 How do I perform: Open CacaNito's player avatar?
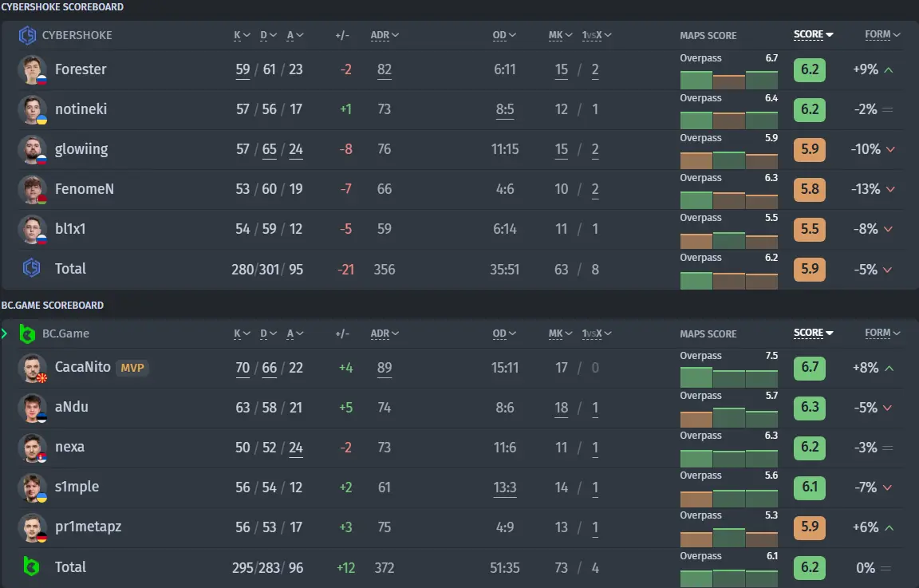(32, 368)
